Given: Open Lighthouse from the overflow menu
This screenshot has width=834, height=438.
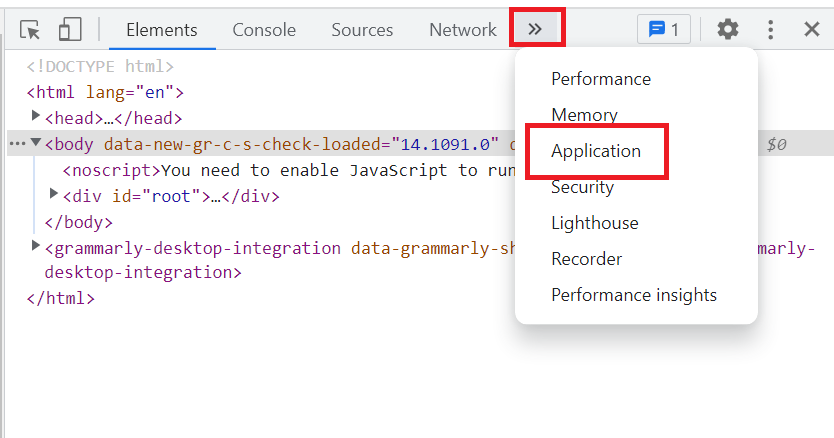Looking at the screenshot, I should [594, 223].
